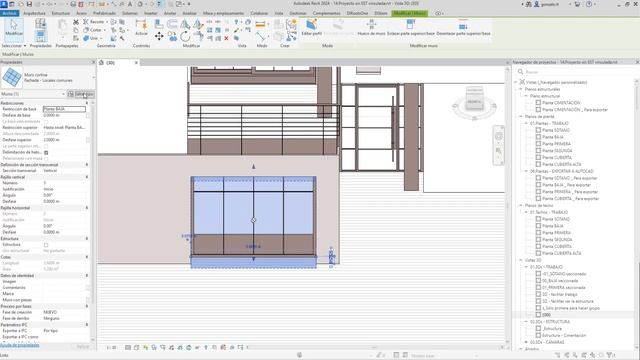Open Propiedades de tipo icon in ribbon
This screenshot has height=360, width=640.
[40, 23]
